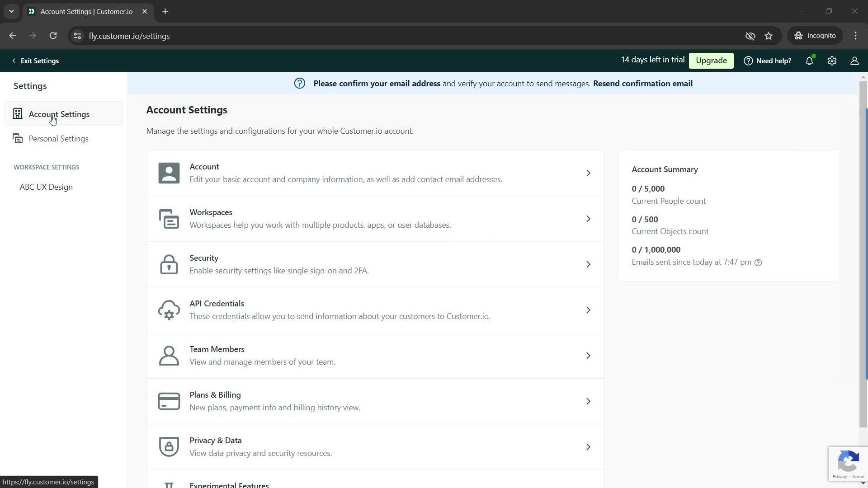The width and height of the screenshot is (868, 488).
Task: Open Account Settings menu item
Action: tap(59, 114)
